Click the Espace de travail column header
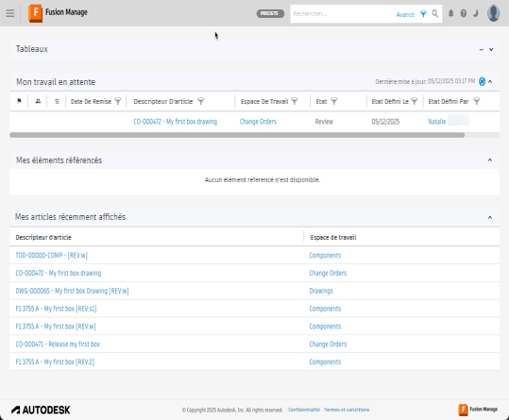 click(x=333, y=238)
